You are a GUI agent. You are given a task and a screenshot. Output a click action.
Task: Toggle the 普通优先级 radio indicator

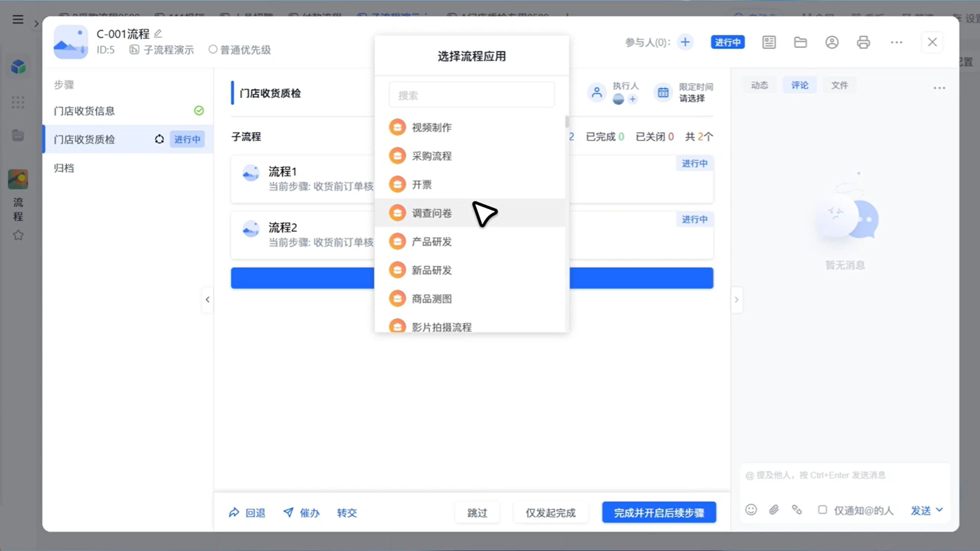coord(213,49)
